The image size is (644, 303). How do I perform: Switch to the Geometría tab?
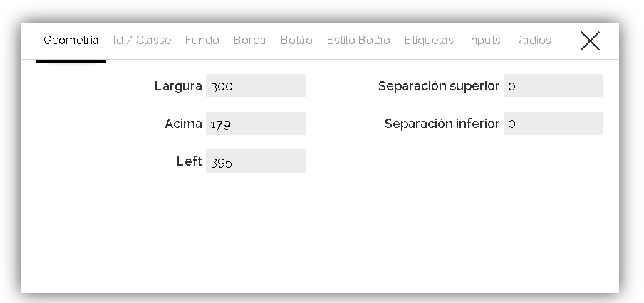[x=71, y=41]
